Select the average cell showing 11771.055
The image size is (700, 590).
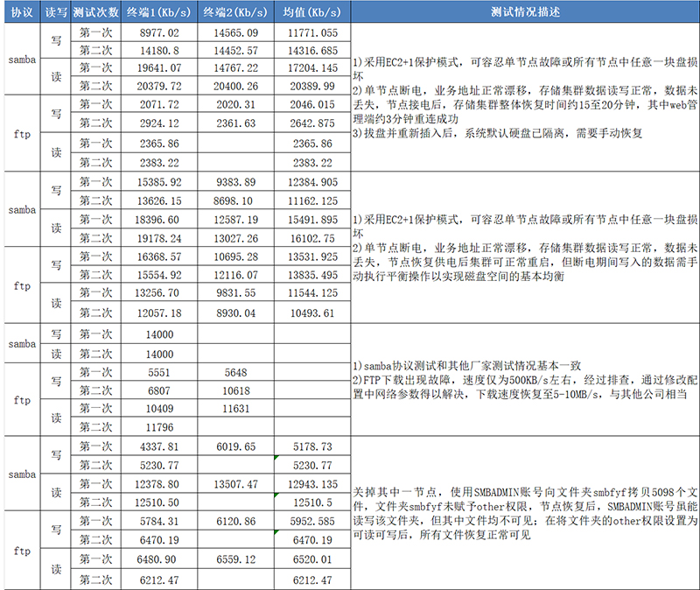point(311,33)
